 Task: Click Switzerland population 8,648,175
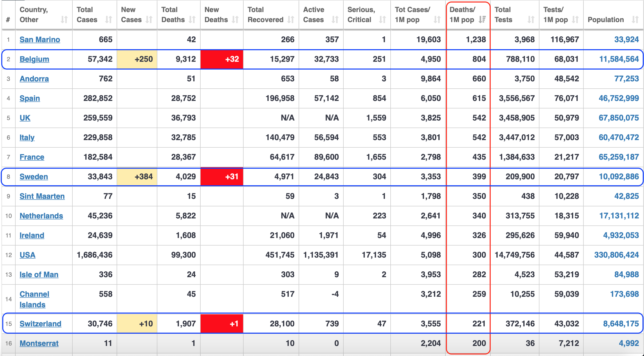[x=621, y=324]
